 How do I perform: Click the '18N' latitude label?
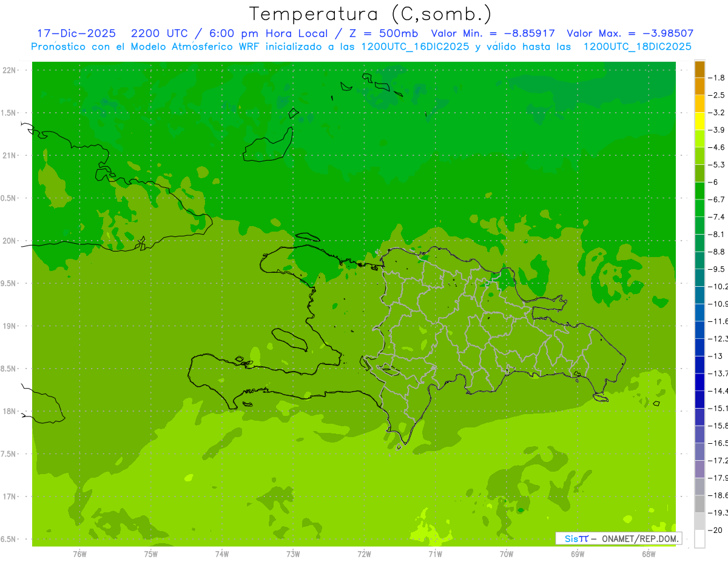(8, 411)
